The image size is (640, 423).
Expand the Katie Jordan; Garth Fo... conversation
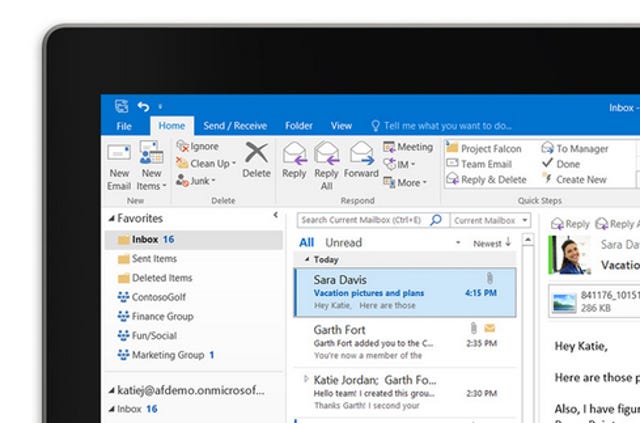coord(306,379)
